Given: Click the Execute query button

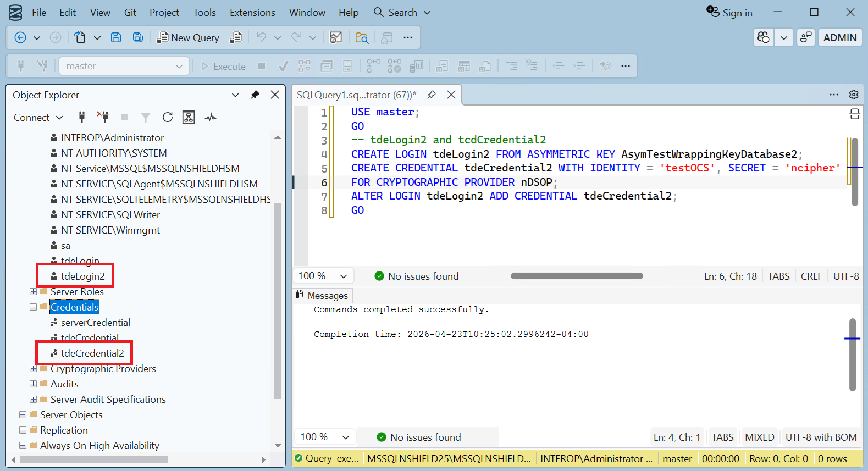Looking at the screenshot, I should click(223, 66).
